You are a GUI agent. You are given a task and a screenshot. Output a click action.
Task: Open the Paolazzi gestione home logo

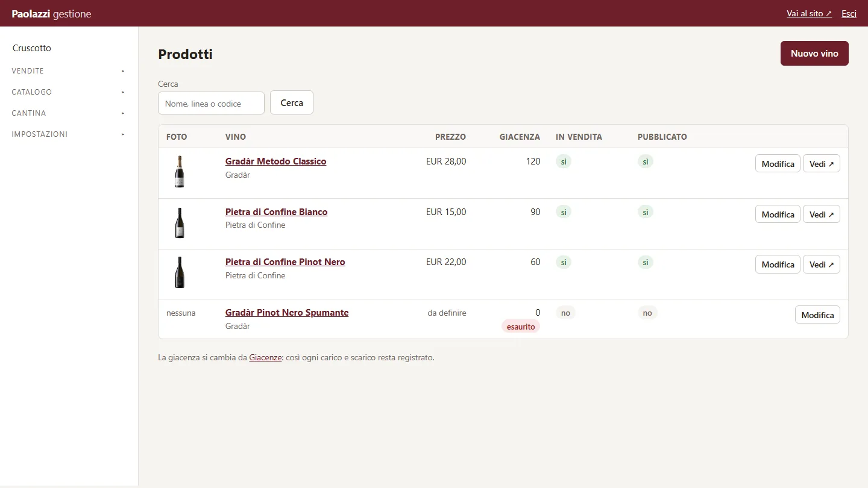(52, 14)
